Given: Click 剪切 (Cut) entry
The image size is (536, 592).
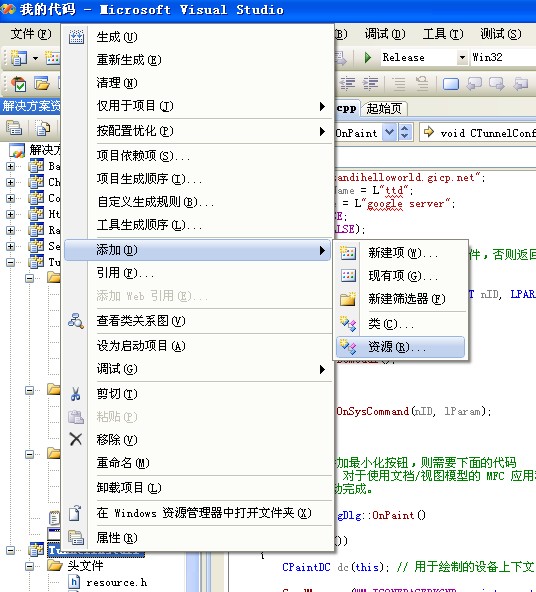Looking at the screenshot, I should pos(198,394).
